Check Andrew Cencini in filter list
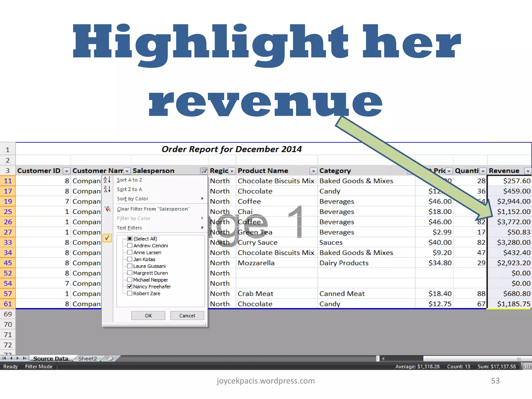The height and width of the screenshot is (399, 532). [130, 245]
